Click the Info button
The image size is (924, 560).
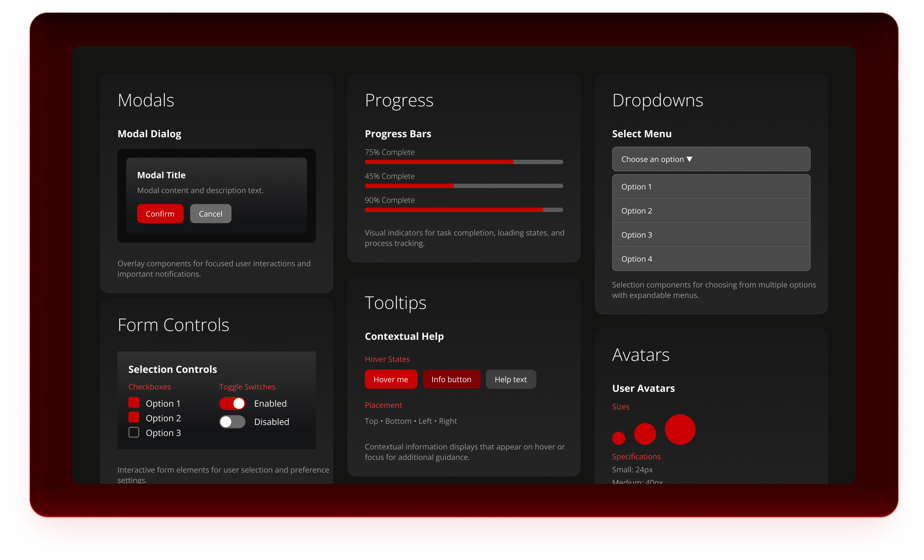(451, 379)
